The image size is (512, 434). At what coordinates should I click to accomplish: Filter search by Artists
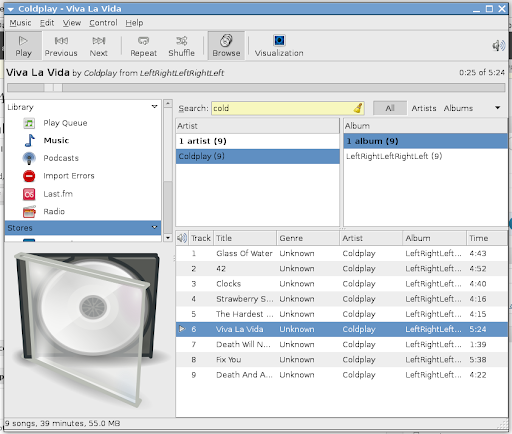click(424, 108)
